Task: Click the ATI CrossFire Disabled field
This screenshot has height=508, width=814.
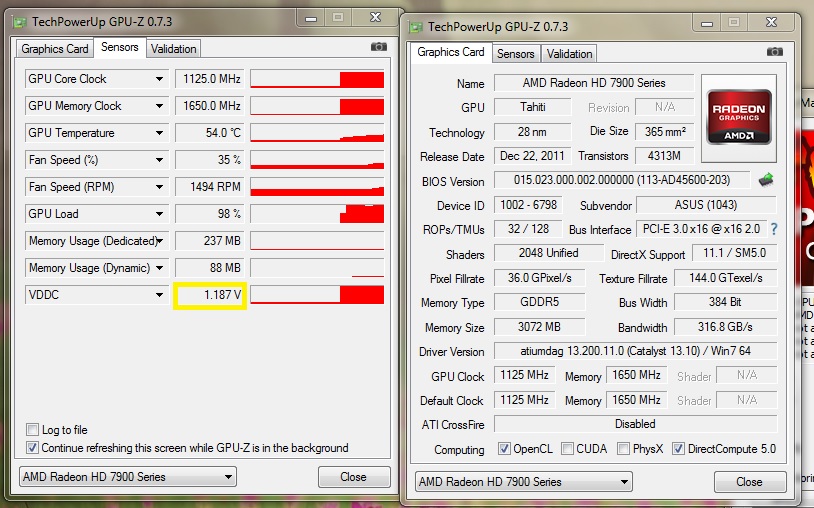Action: (635, 424)
